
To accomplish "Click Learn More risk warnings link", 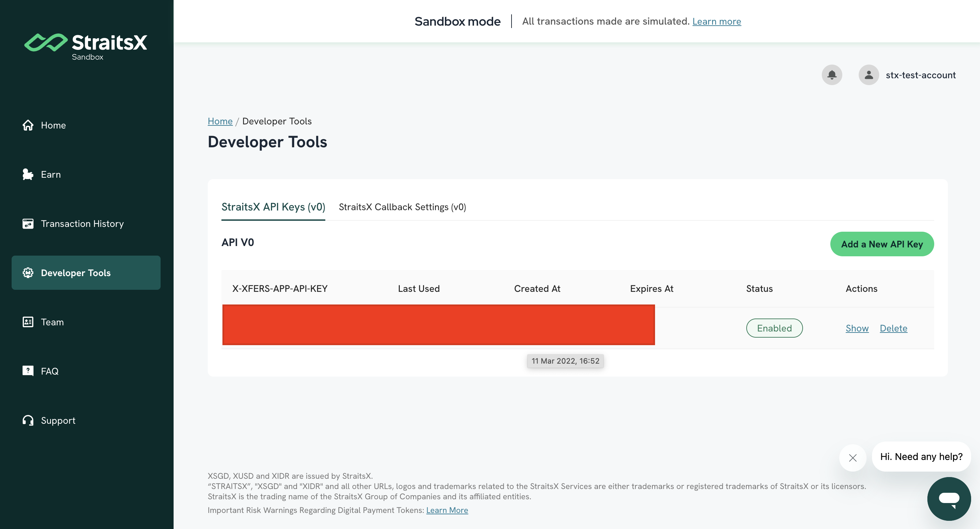I will (x=447, y=510).
